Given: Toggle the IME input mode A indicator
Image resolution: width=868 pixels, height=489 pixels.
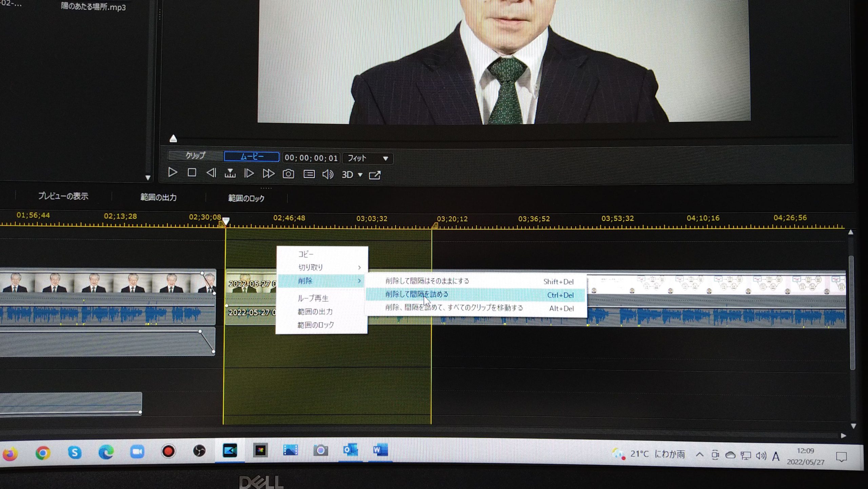Looking at the screenshot, I should pos(776,456).
